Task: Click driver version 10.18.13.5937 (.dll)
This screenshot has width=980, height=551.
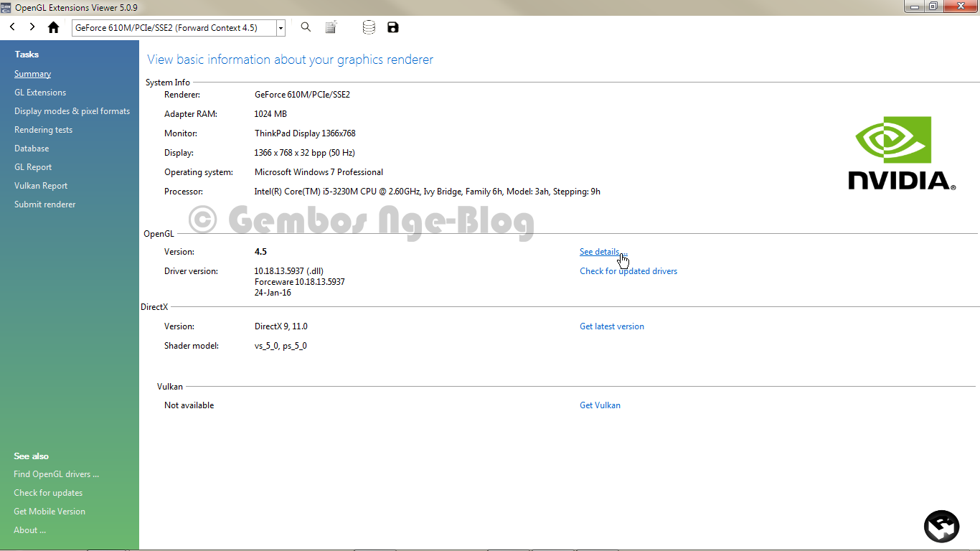Action: [x=288, y=271]
